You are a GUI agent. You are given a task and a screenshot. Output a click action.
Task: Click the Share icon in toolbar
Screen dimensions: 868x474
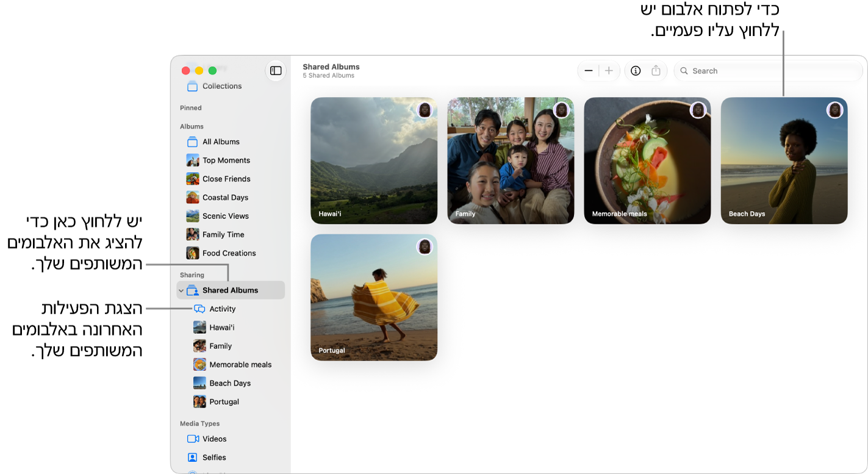656,71
